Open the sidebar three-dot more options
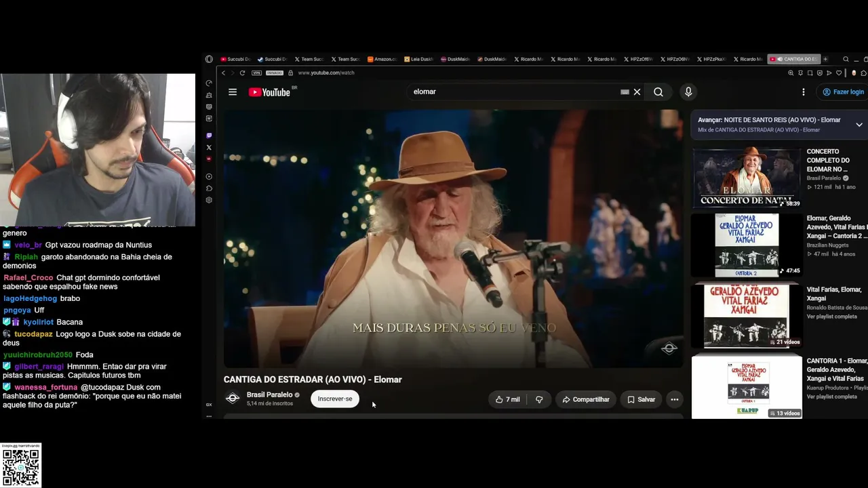 pyautogui.click(x=209, y=415)
